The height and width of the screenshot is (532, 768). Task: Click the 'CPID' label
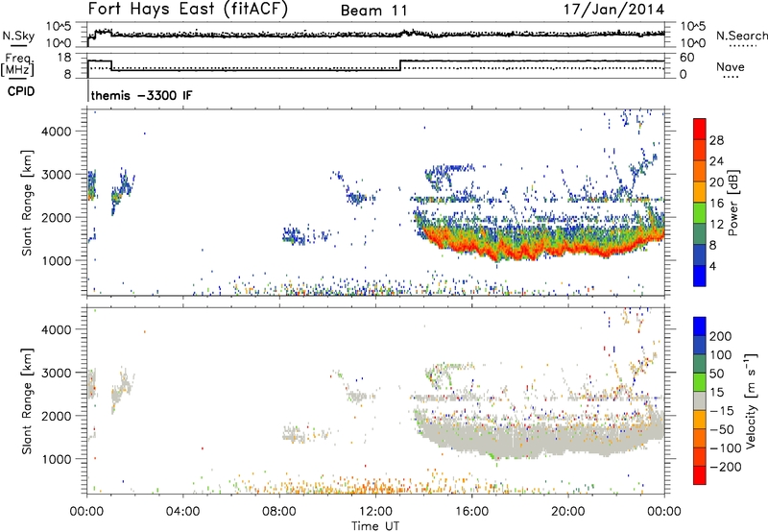(21, 91)
